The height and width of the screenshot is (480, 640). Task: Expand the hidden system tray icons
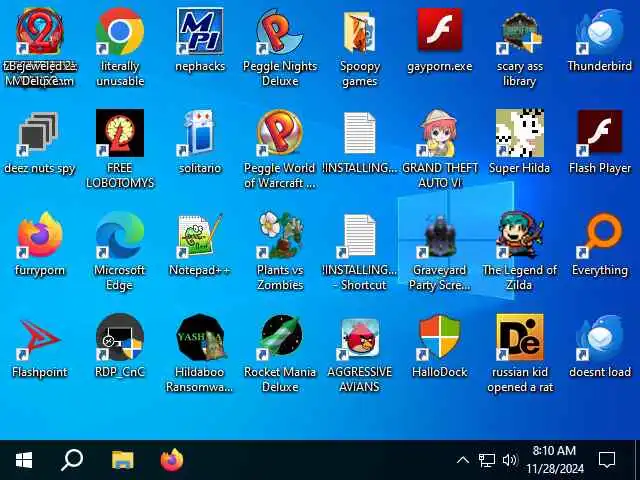tap(462, 460)
